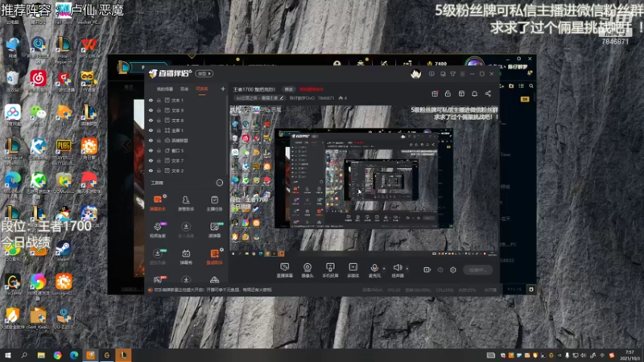Add 手机投屏 phone casting source
The height and width of the screenshot is (362, 644).
330,270
